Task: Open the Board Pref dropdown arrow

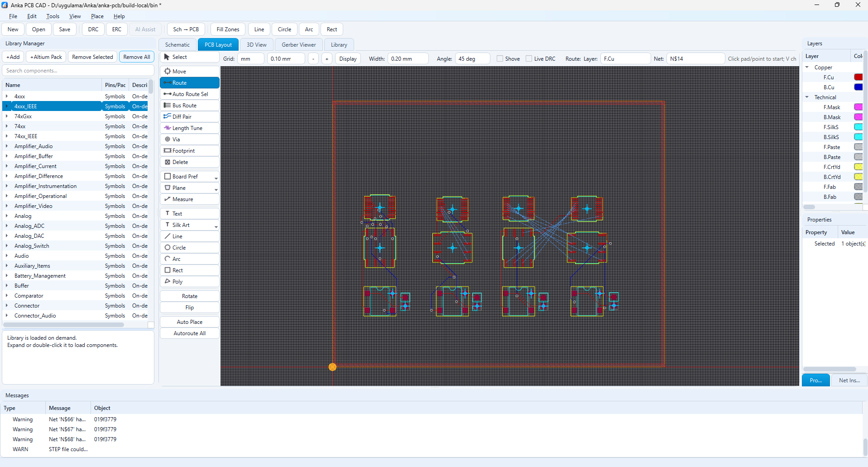Action: point(216,178)
